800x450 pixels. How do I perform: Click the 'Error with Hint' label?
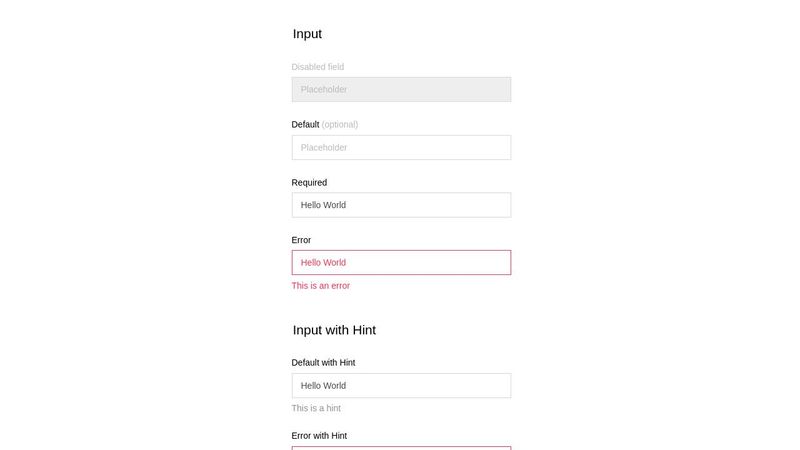319,436
